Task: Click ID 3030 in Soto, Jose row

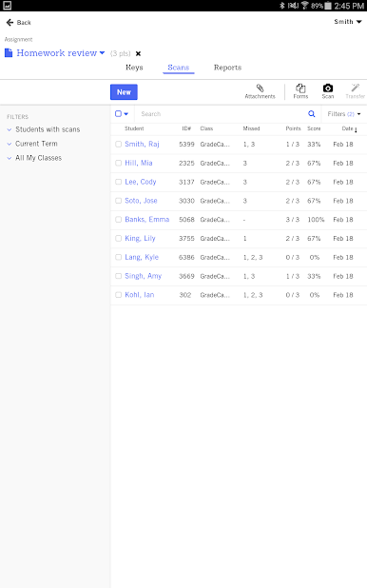Action: [x=186, y=201]
